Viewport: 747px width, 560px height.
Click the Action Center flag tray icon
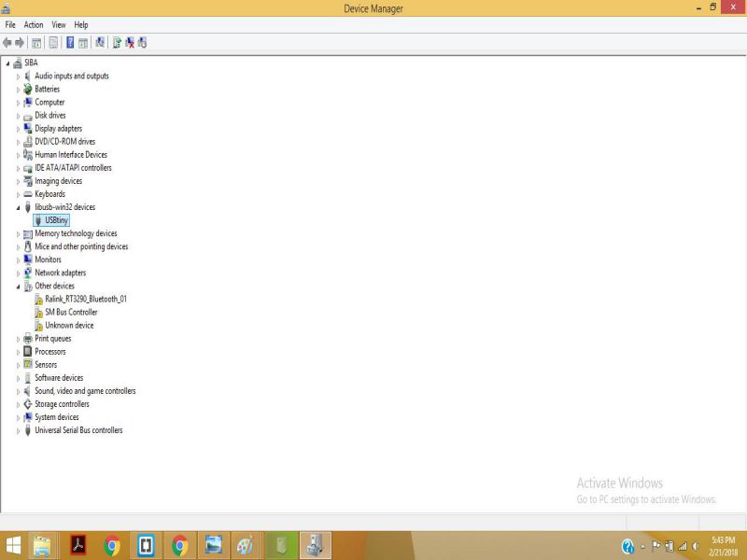coord(656,546)
